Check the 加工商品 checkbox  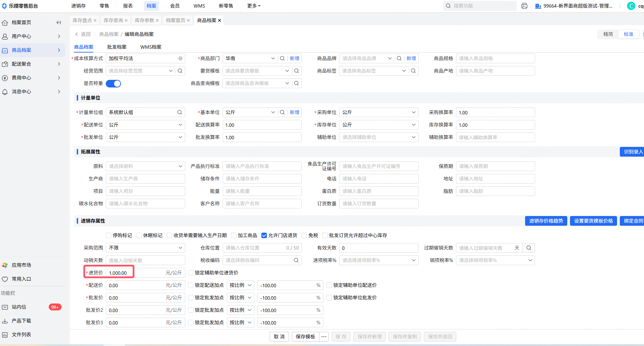click(x=234, y=235)
